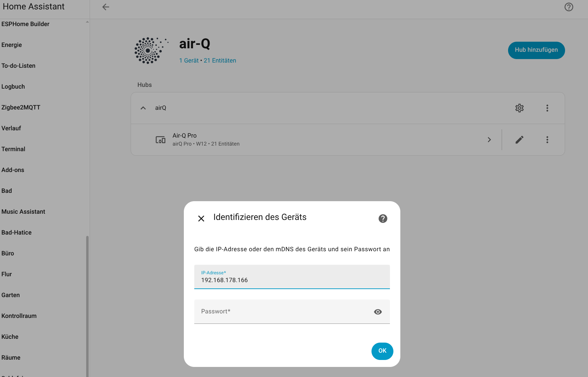Open the help icon in top bar
This screenshot has width=588, height=377.
569,7
